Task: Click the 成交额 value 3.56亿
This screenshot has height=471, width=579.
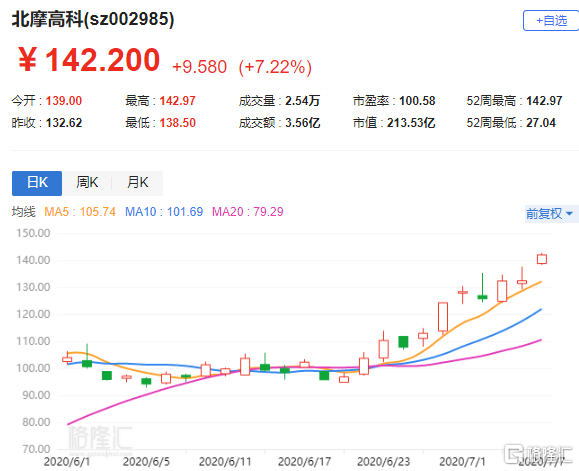Action: (302, 123)
